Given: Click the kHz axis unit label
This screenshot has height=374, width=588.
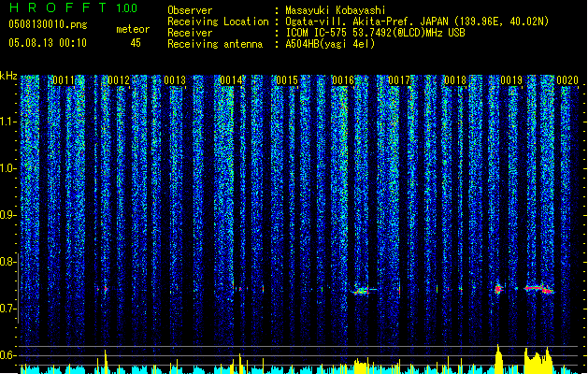Looking at the screenshot, I should pyautogui.click(x=8, y=76).
